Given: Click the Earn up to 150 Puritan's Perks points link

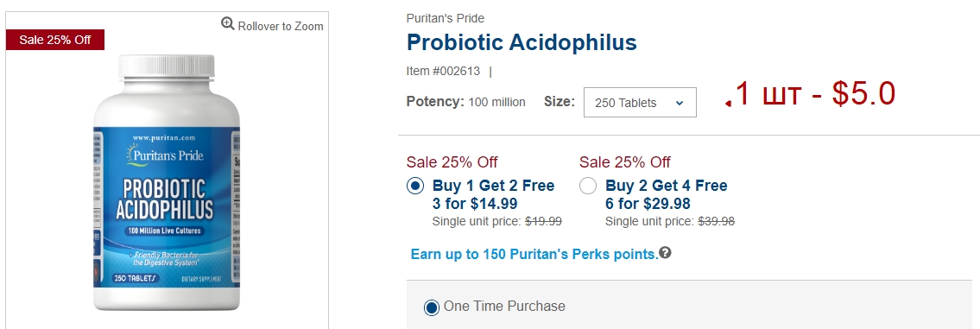Looking at the screenshot, I should pos(534,254).
